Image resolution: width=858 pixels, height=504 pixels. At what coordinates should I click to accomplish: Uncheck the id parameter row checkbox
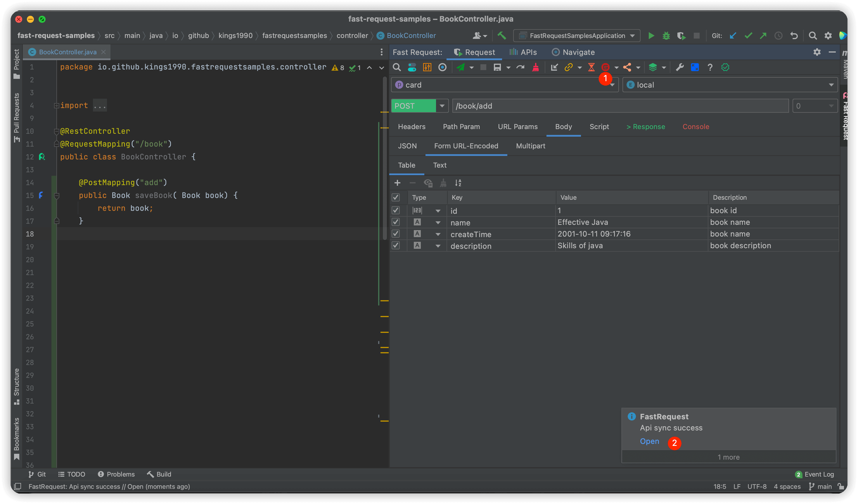[x=396, y=210]
